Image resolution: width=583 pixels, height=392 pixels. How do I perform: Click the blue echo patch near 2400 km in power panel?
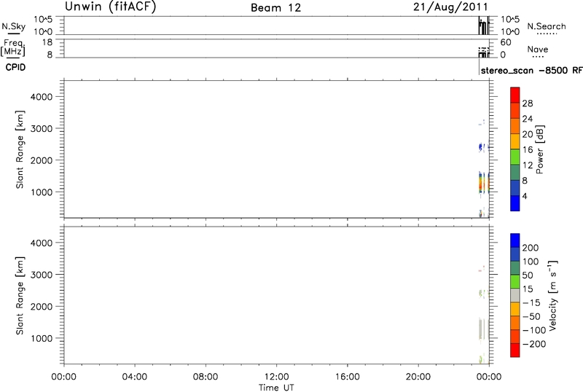coord(482,147)
